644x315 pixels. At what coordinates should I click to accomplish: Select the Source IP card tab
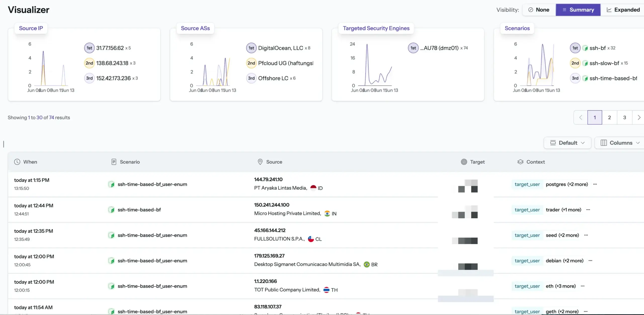point(31,28)
